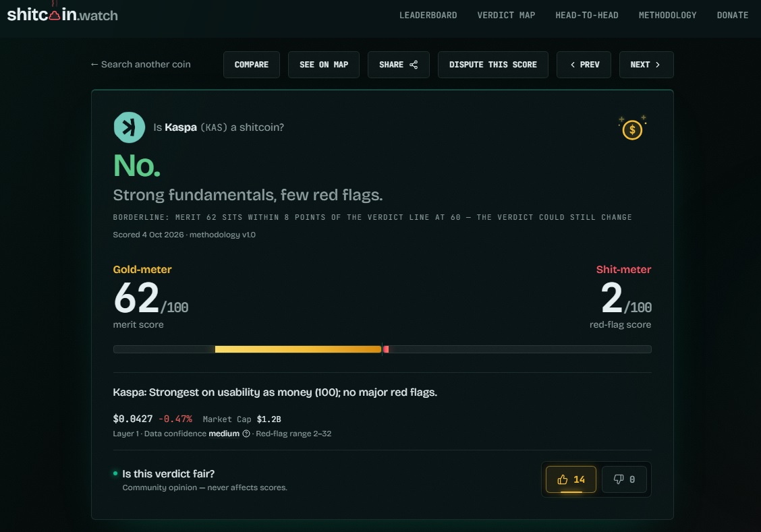Downvote the verdict with thumbs down
This screenshot has height=532, width=761.
(x=624, y=479)
